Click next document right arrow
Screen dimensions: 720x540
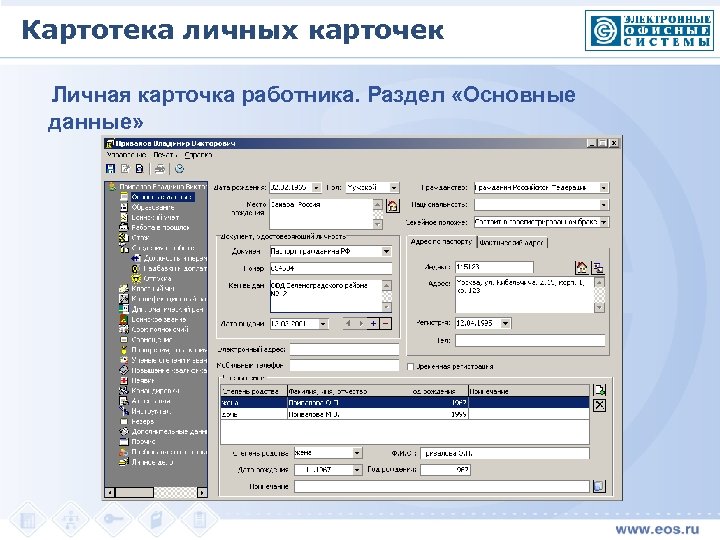(x=361, y=324)
